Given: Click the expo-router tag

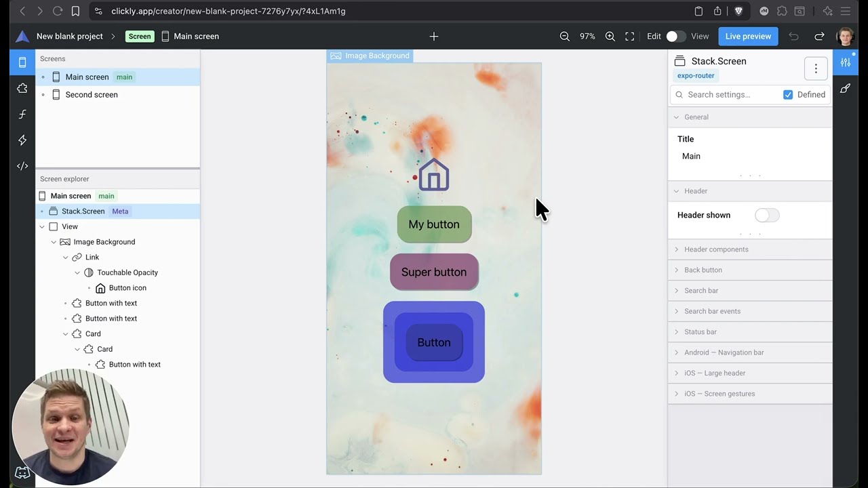Looking at the screenshot, I should pos(696,76).
